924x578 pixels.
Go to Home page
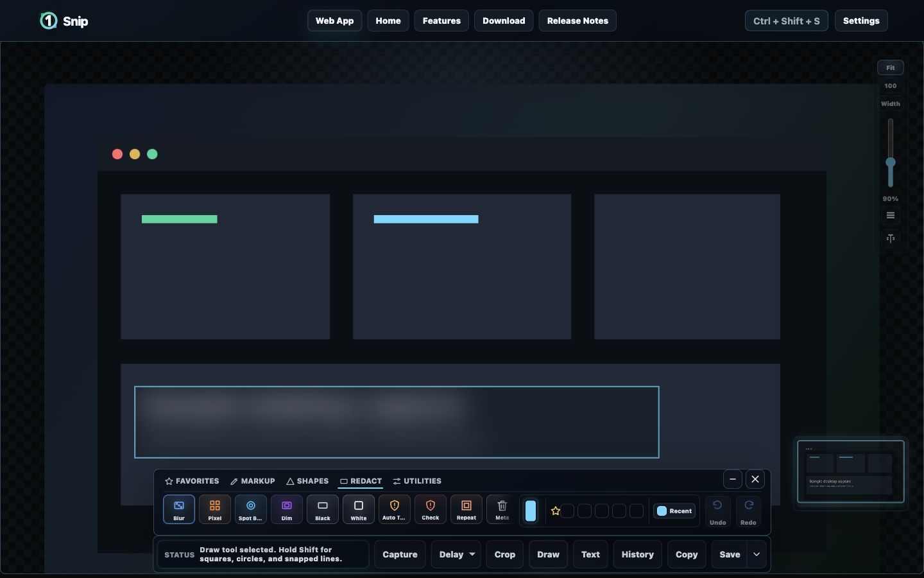388,21
